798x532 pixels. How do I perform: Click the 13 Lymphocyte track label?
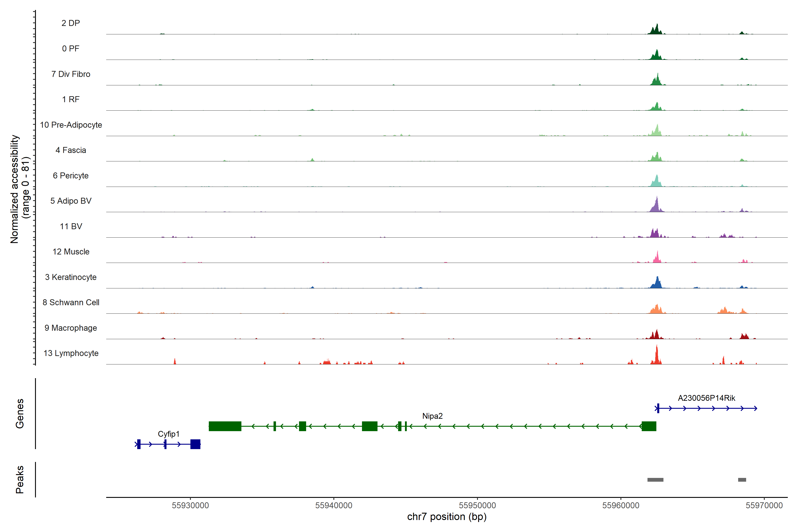[x=71, y=353]
